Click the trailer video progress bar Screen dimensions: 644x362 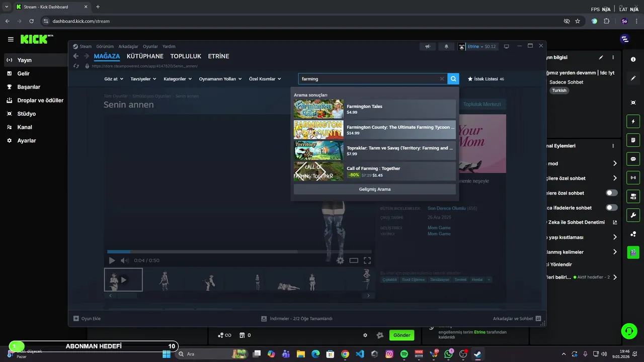tap(239, 251)
